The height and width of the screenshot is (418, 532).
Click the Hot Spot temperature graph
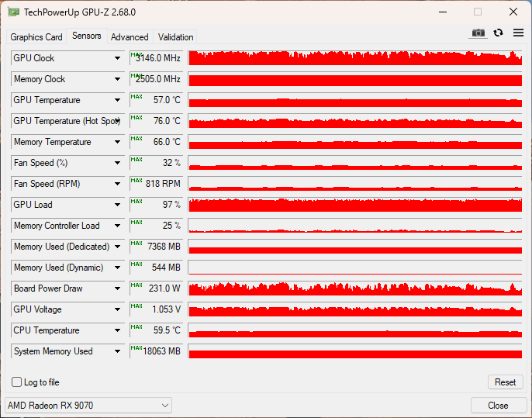tap(355, 121)
